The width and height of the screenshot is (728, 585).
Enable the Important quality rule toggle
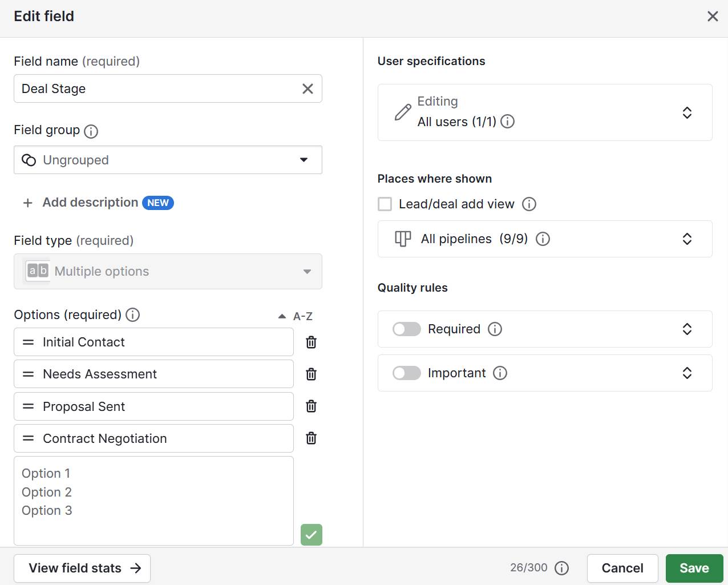pos(406,373)
